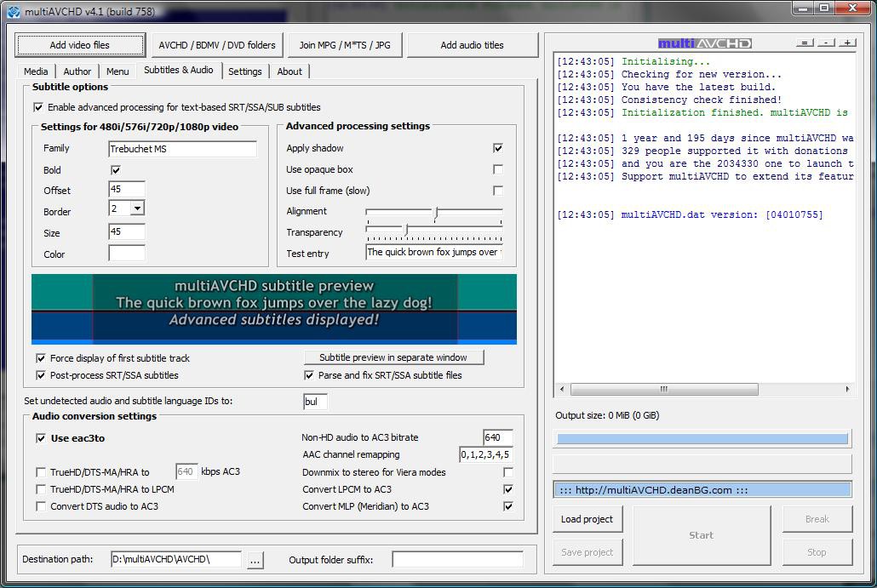This screenshot has width=877, height=588.
Task: Click 'Output size: 0 MiB (0 GiB)' text
Action: pos(607,415)
